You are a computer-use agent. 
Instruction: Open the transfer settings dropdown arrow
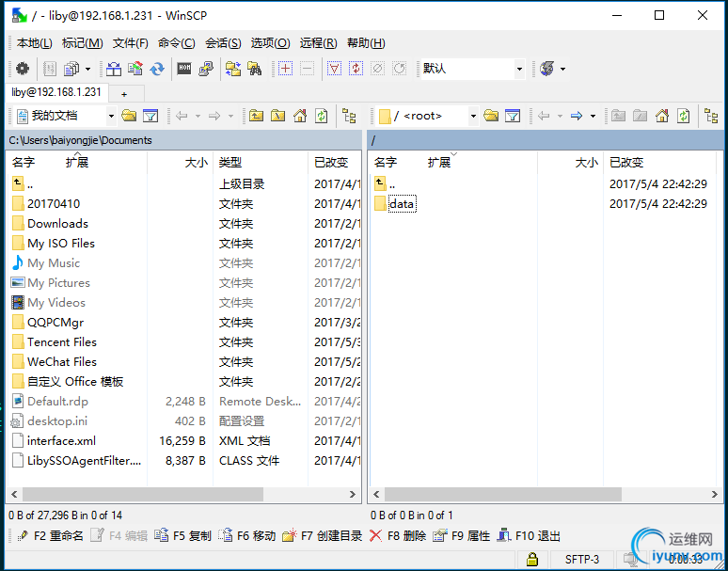(x=87, y=70)
